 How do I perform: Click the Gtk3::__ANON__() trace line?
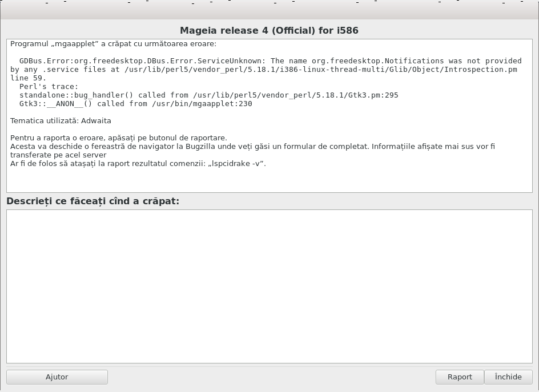[x=136, y=104]
